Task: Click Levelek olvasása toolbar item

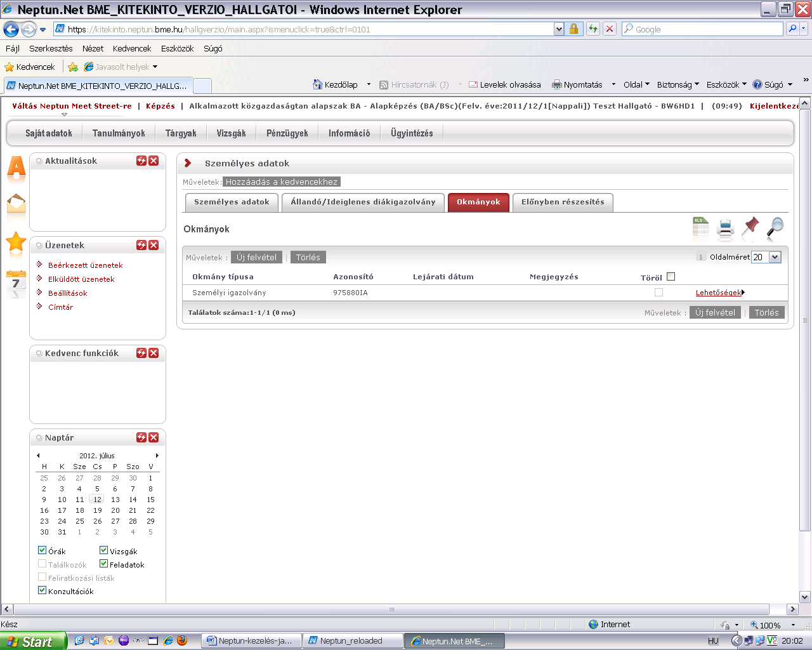Action: click(x=505, y=84)
